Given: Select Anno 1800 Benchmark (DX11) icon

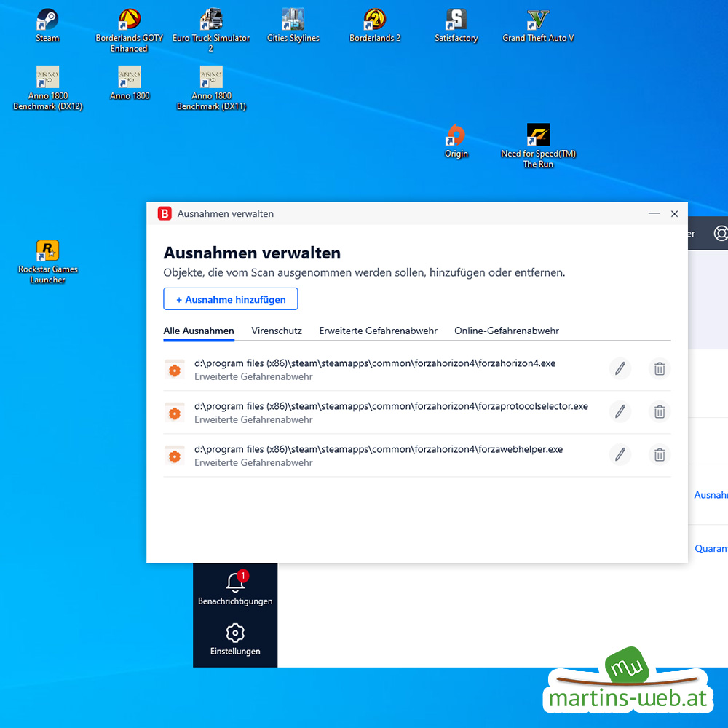Looking at the screenshot, I should click(x=211, y=88).
